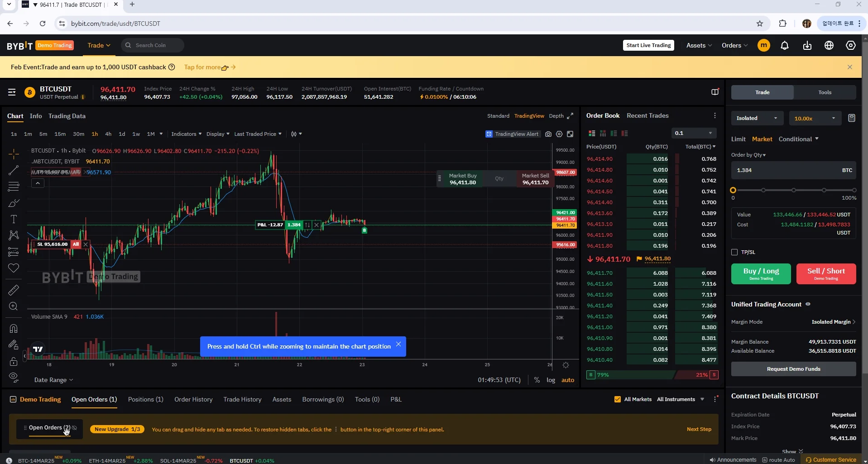Select the Limit order type tab
The height and width of the screenshot is (464, 868).
tap(739, 139)
